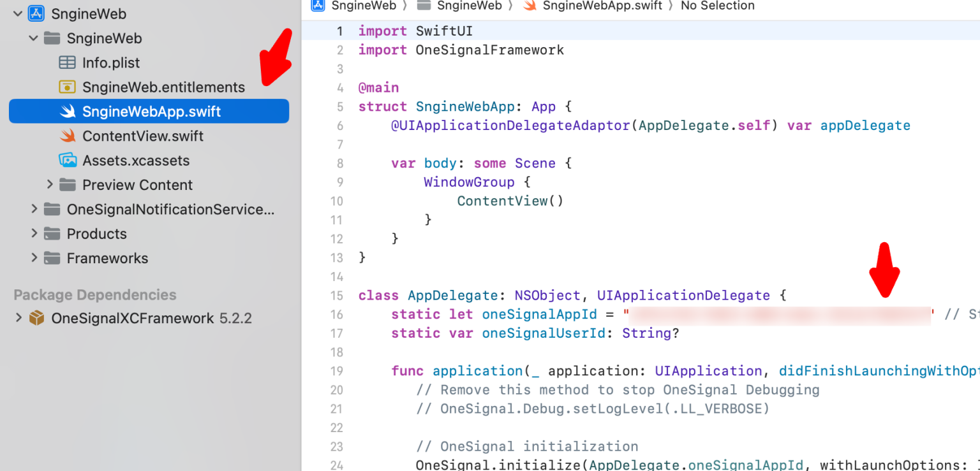This screenshot has height=471, width=980.
Task: Click the Swift icon beside ContentView.swift
Action: point(67,136)
